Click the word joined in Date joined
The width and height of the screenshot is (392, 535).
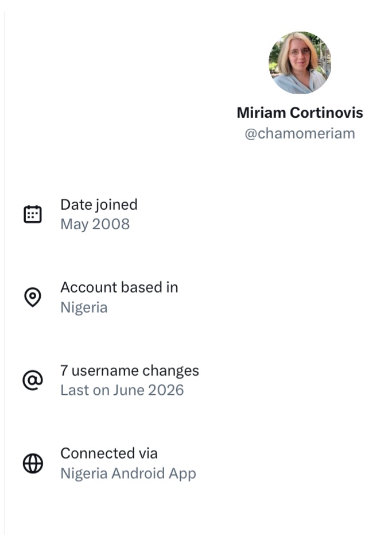tap(117, 205)
